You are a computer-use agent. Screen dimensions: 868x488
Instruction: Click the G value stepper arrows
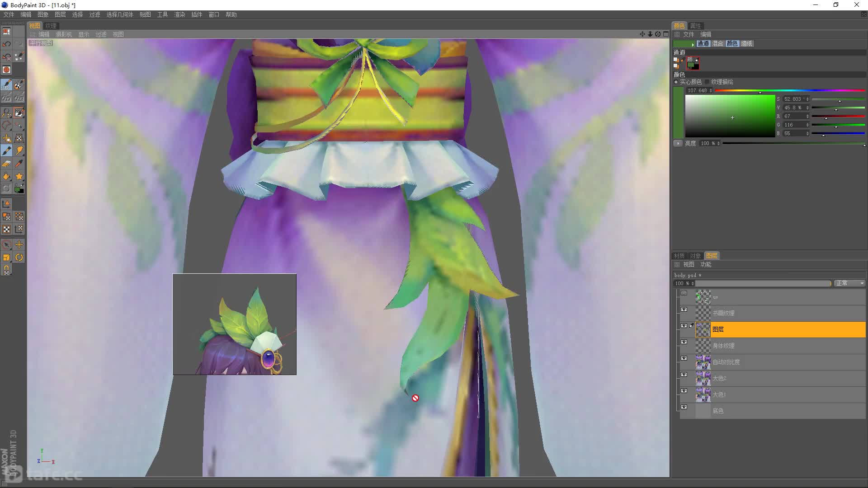point(807,125)
